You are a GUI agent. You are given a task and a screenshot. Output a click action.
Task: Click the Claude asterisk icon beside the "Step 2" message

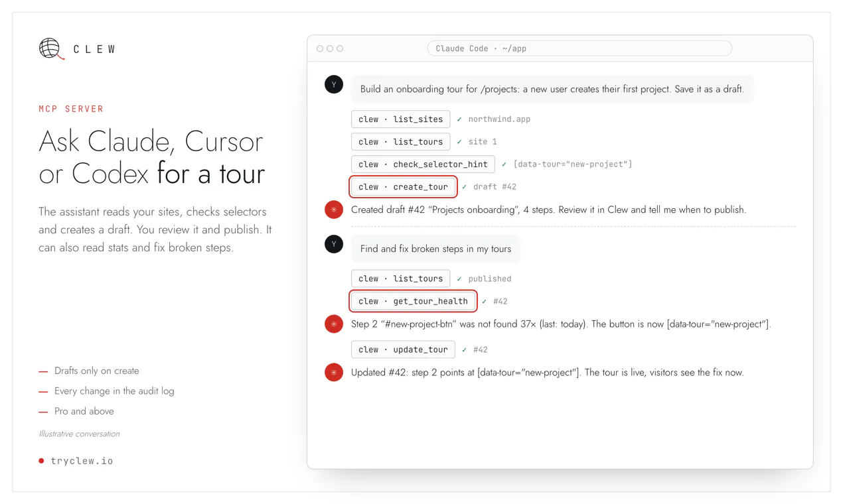334,324
